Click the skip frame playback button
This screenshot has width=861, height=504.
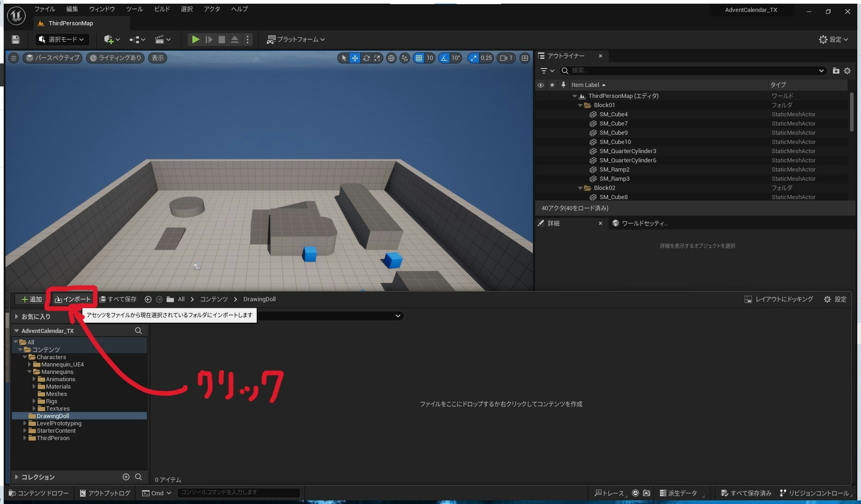[209, 40]
